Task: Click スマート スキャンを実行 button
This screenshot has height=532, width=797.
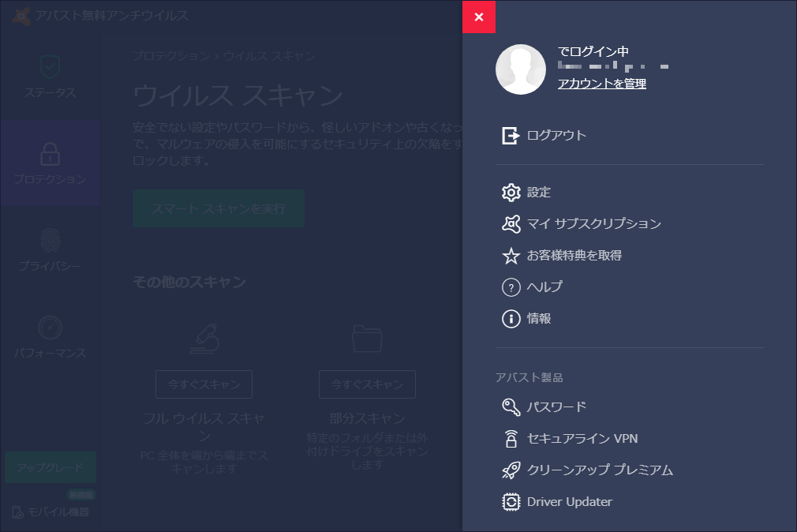Action: coord(218,208)
